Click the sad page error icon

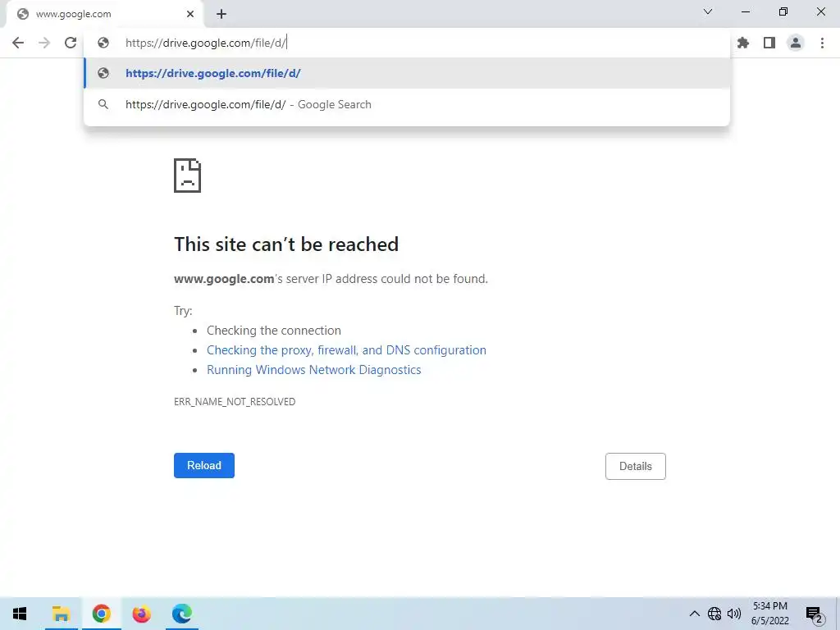(x=188, y=176)
